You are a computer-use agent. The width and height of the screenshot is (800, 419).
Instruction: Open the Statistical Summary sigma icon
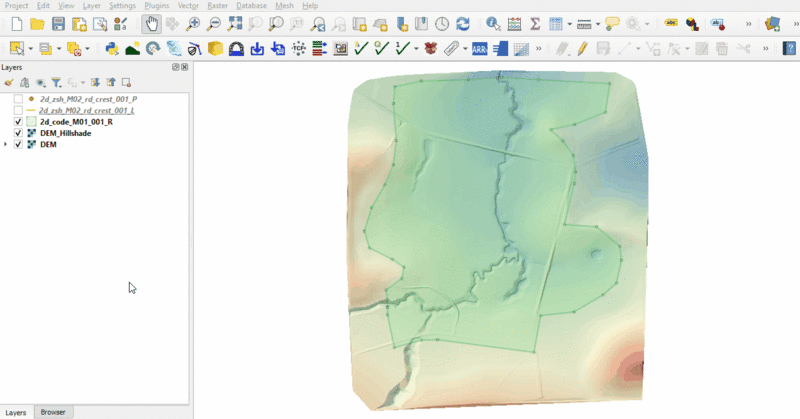535,24
